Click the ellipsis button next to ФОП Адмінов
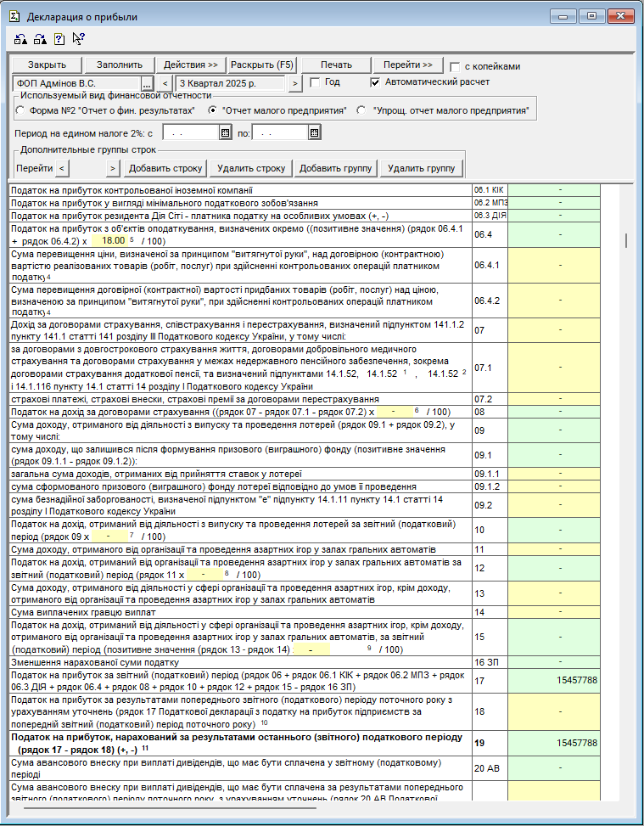The image size is (644, 826). click(146, 83)
